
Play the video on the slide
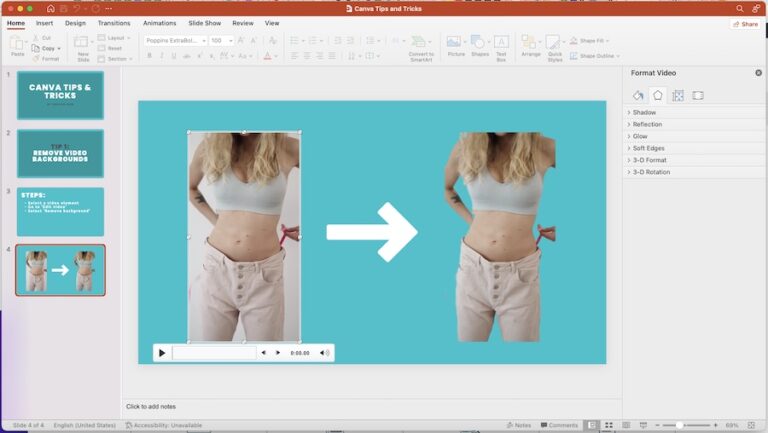[162, 353]
